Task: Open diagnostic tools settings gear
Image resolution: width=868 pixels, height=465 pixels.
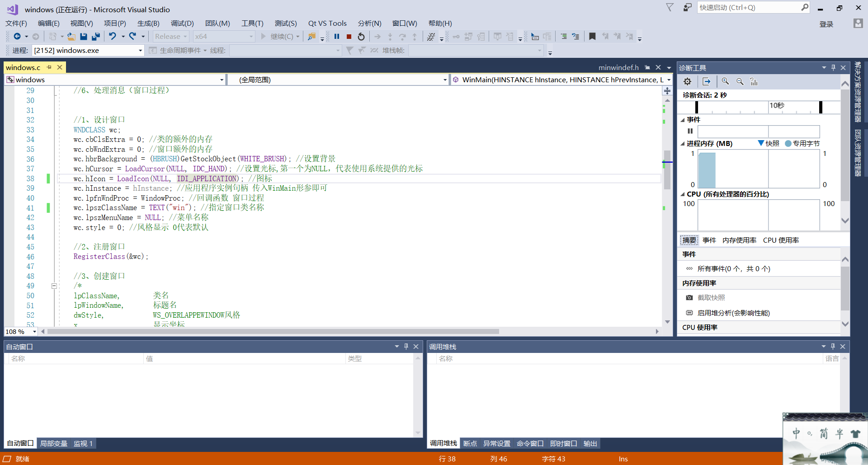Action: click(x=688, y=81)
